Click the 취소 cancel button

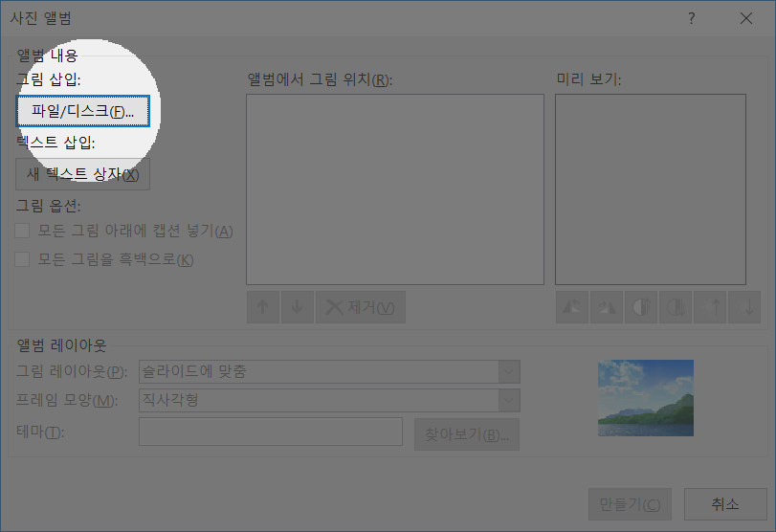point(725,504)
